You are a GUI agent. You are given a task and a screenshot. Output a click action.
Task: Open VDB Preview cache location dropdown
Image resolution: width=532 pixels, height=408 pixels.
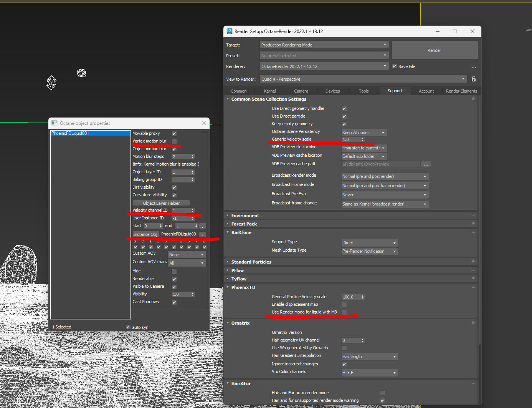pos(364,156)
